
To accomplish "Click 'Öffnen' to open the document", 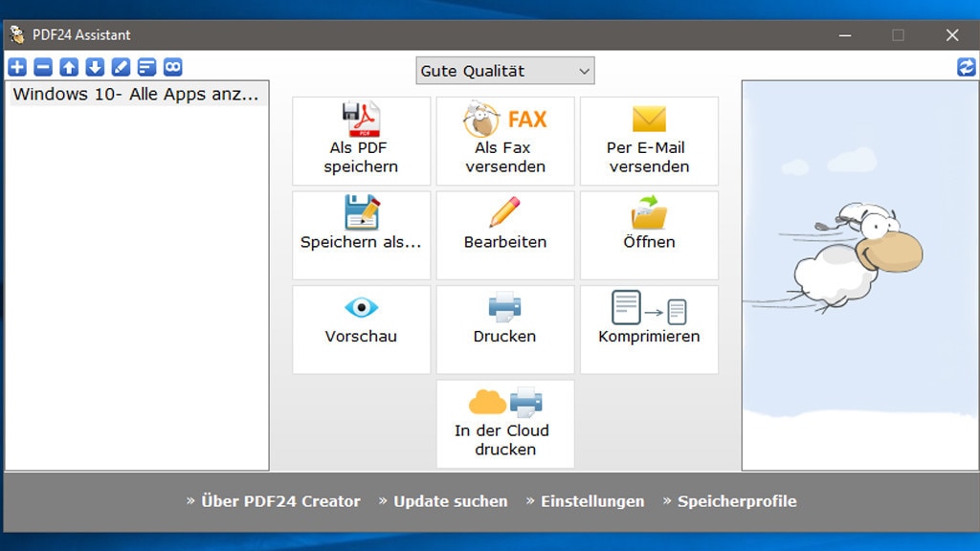I will coord(649,234).
